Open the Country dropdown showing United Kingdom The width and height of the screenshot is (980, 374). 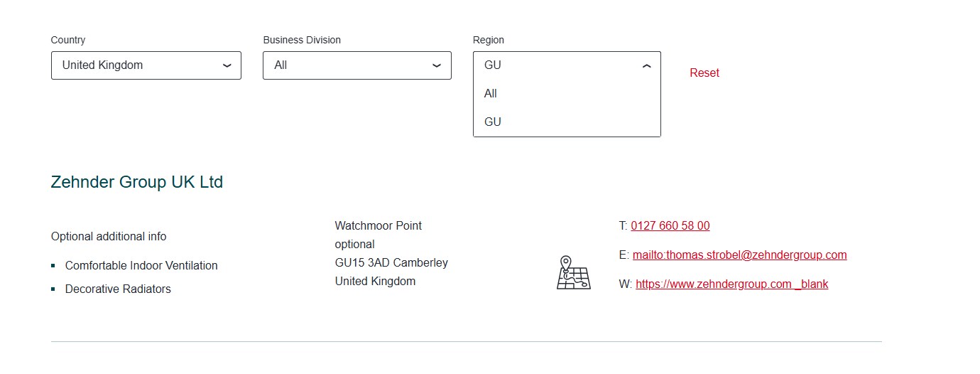point(146,65)
